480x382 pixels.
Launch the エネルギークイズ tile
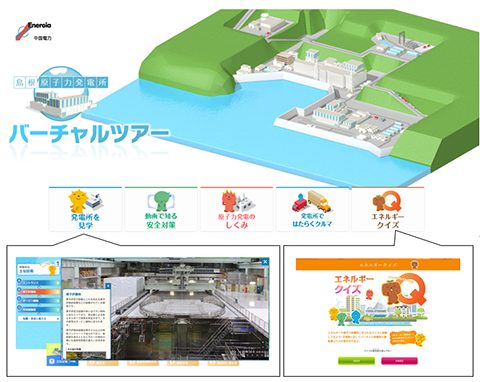388,209
